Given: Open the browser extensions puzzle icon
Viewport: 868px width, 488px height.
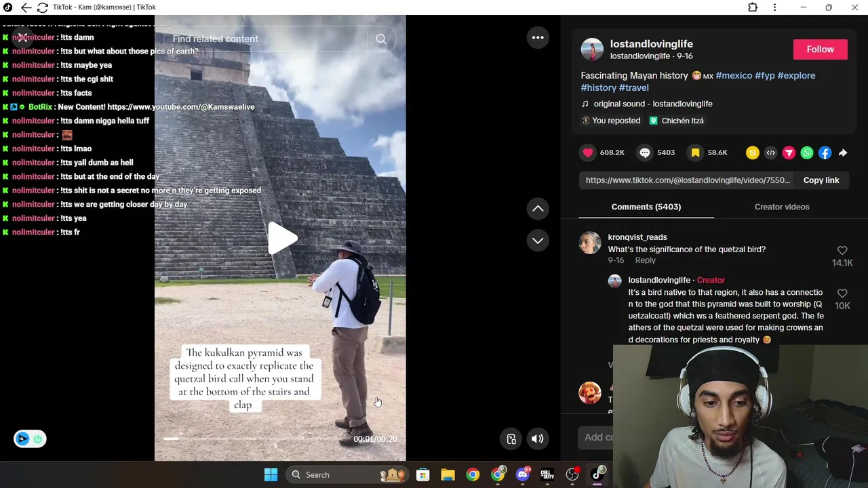Looking at the screenshot, I should click(753, 7).
